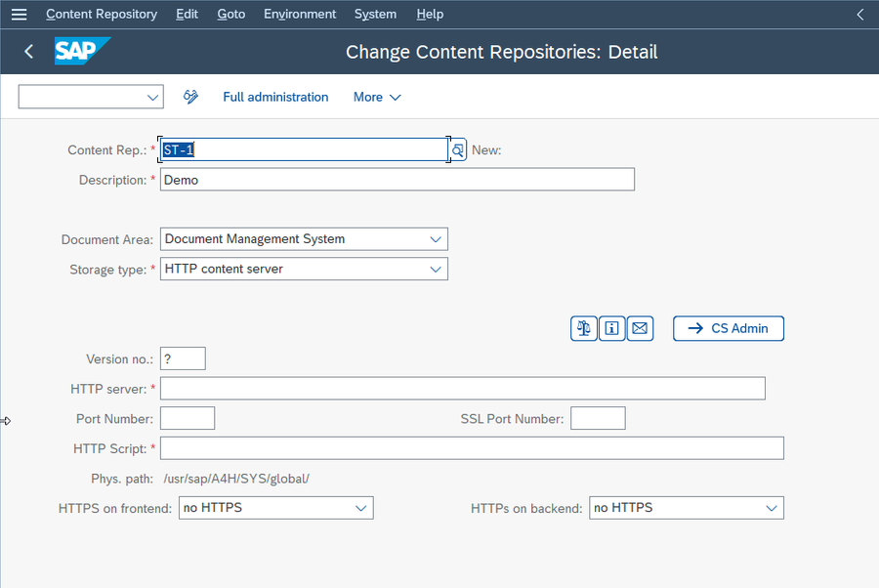Click the send mail envelope icon
Screen dimensions: 879x588
(x=640, y=328)
